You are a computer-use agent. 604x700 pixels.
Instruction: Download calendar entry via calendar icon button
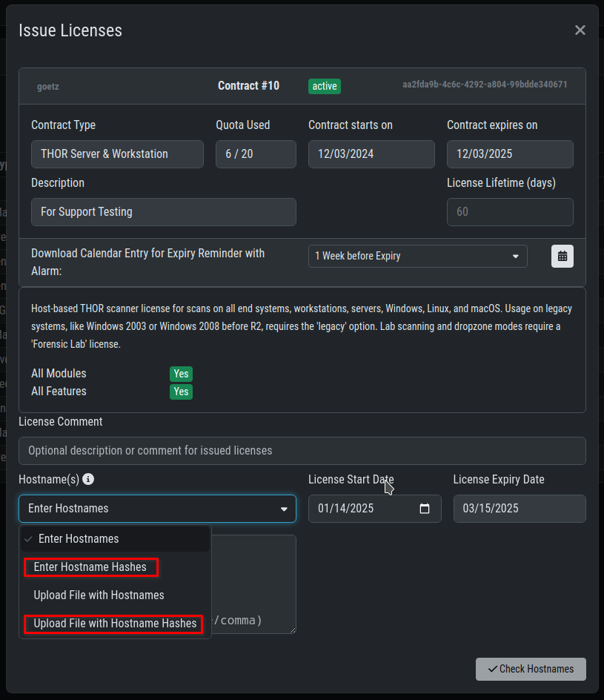(x=562, y=256)
